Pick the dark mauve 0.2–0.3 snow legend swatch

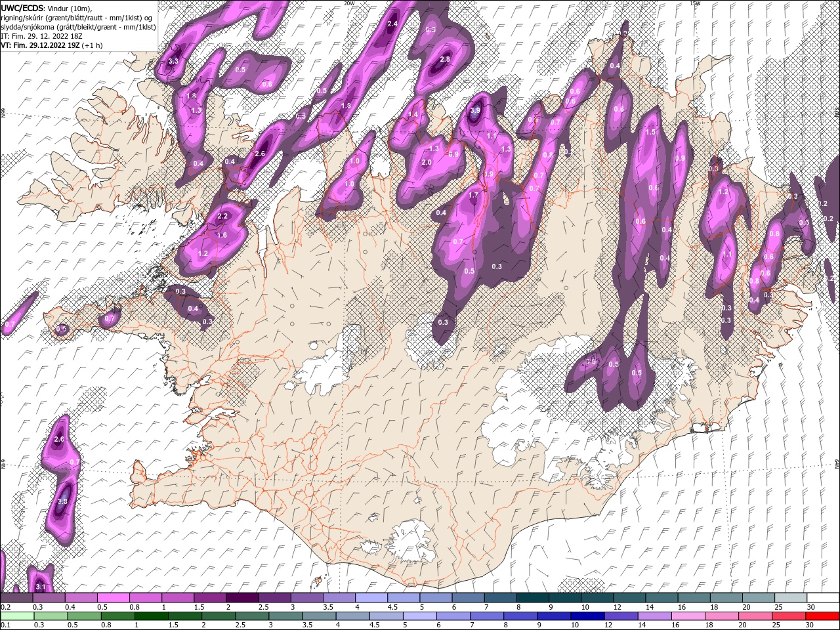16,598
